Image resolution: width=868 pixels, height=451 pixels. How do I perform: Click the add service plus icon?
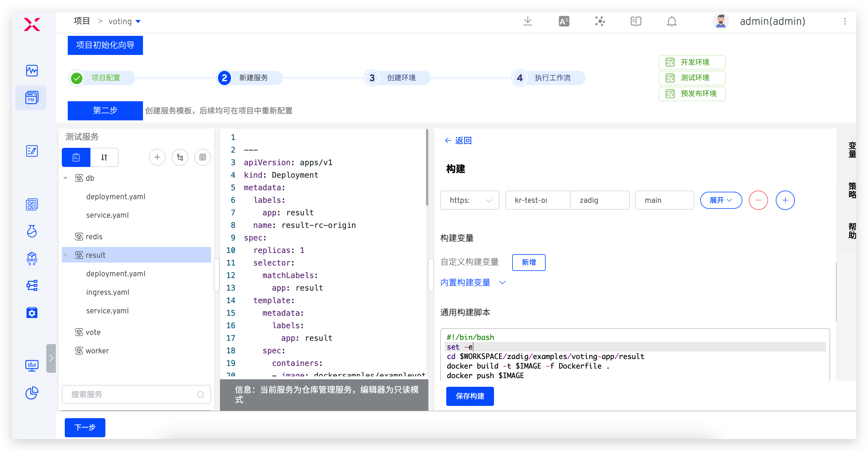pyautogui.click(x=157, y=157)
